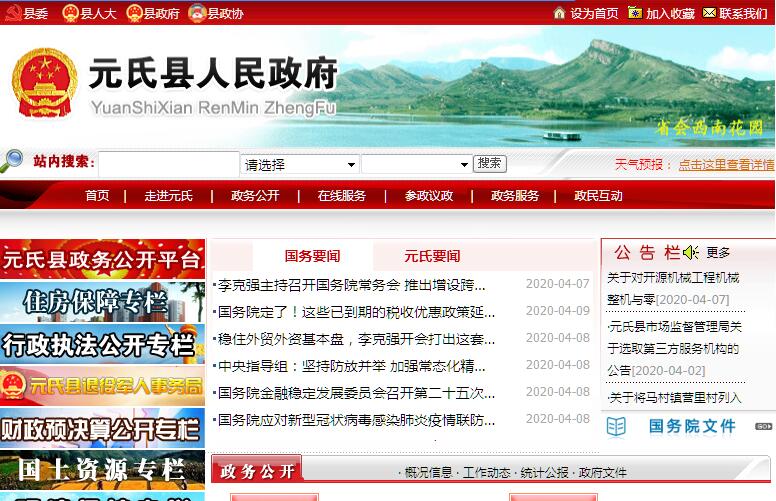The image size is (776, 501).
Task: Switch to the 元氏要闻 tab
Action: tap(432, 256)
